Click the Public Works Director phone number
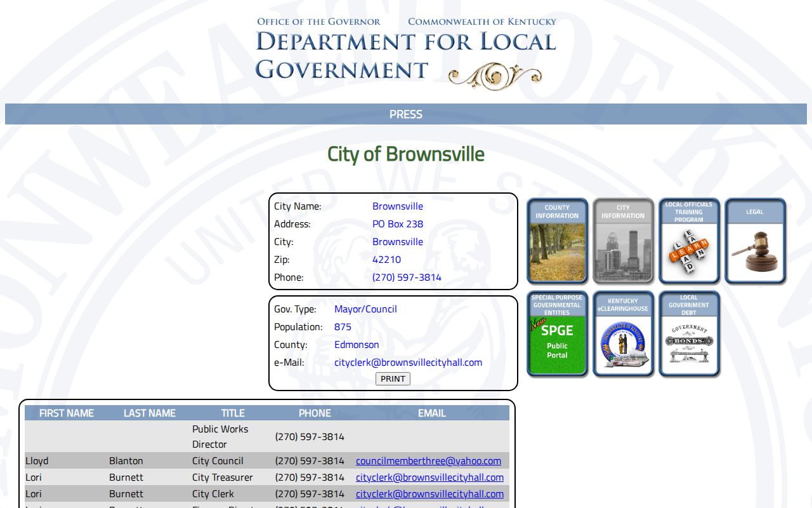Viewport: 812px width, 508px height. [310, 437]
